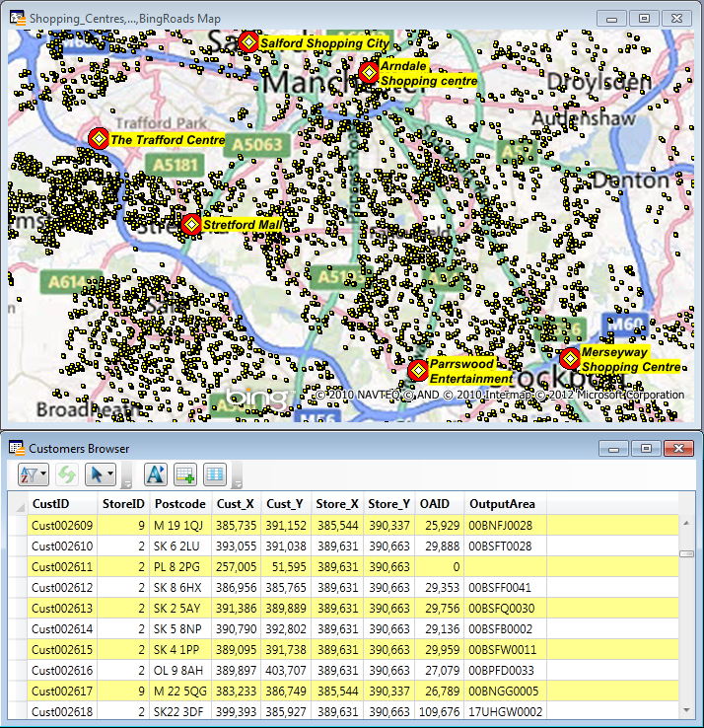Select row marker for Cust002615
The width and height of the screenshot is (704, 728).
click(x=18, y=649)
